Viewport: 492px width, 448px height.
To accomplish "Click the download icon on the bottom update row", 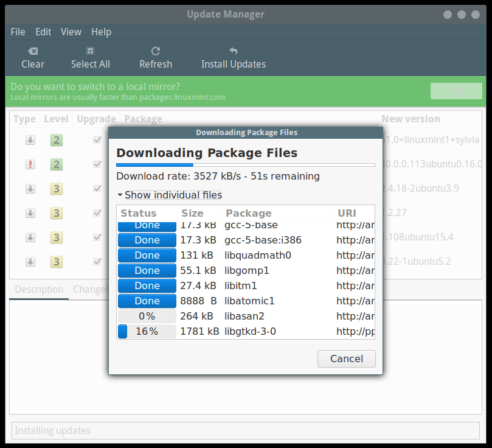I will [30, 262].
